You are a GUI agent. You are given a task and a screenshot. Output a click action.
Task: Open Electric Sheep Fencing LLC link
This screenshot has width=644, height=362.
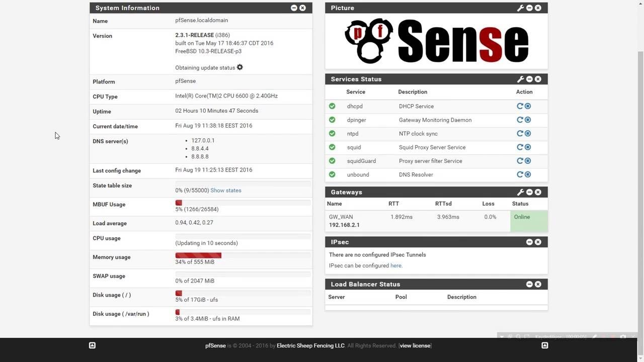pyautogui.click(x=310, y=346)
